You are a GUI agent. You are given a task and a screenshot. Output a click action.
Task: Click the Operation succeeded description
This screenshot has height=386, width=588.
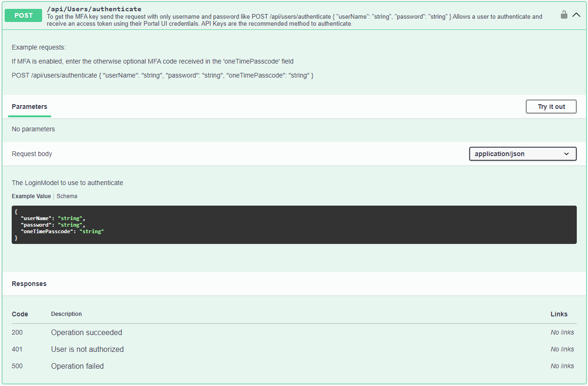(87, 333)
